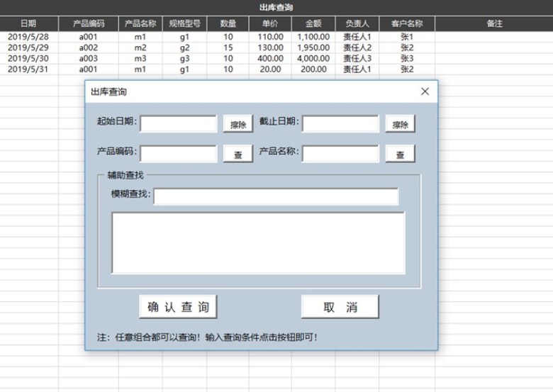Select the 规格型号 column header

click(x=185, y=23)
